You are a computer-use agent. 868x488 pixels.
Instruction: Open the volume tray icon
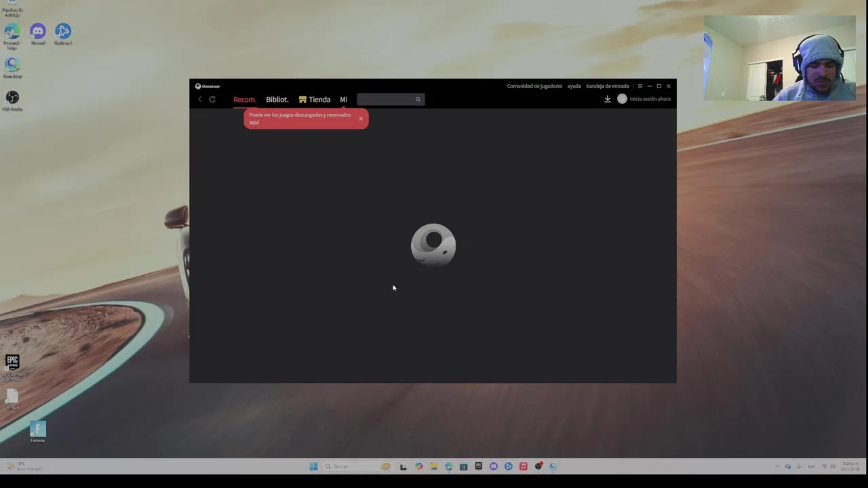pyautogui.click(x=833, y=466)
